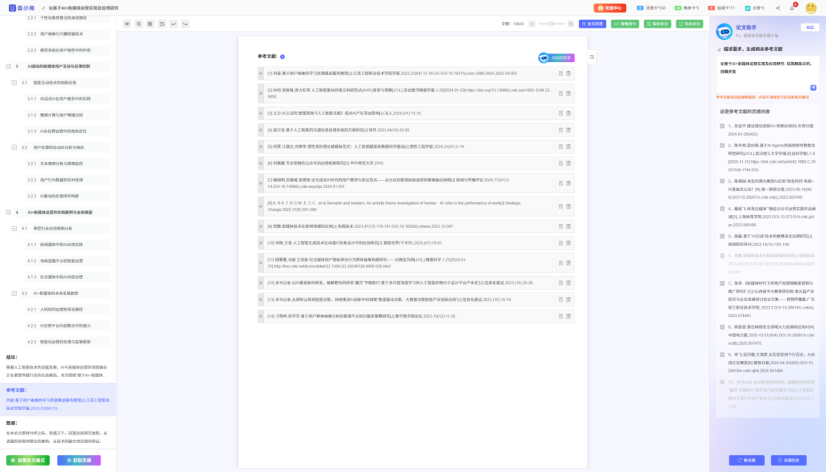Screen dimensions: 827x472
Task: Click the toolbar icon just left of undo
Action: click(x=162, y=24)
